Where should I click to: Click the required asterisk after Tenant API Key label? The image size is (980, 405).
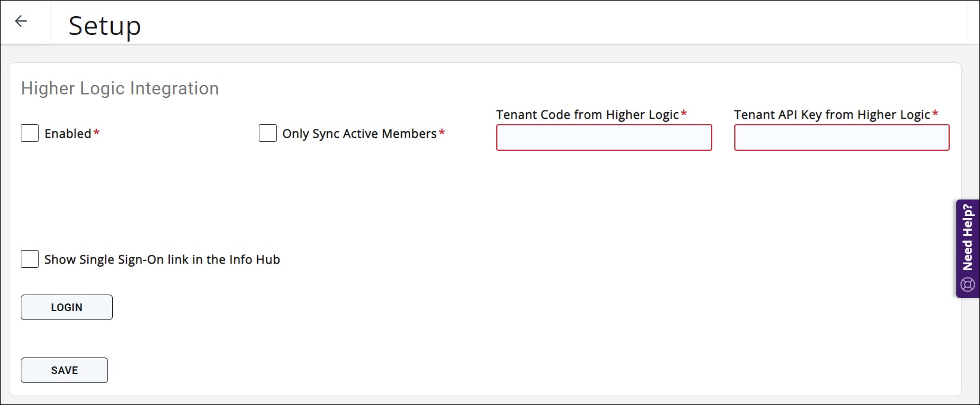pyautogui.click(x=935, y=113)
